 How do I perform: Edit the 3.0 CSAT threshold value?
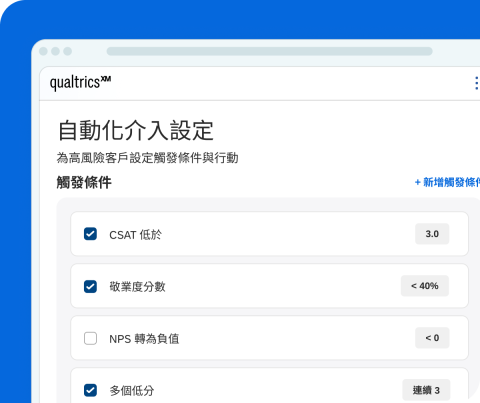click(432, 234)
